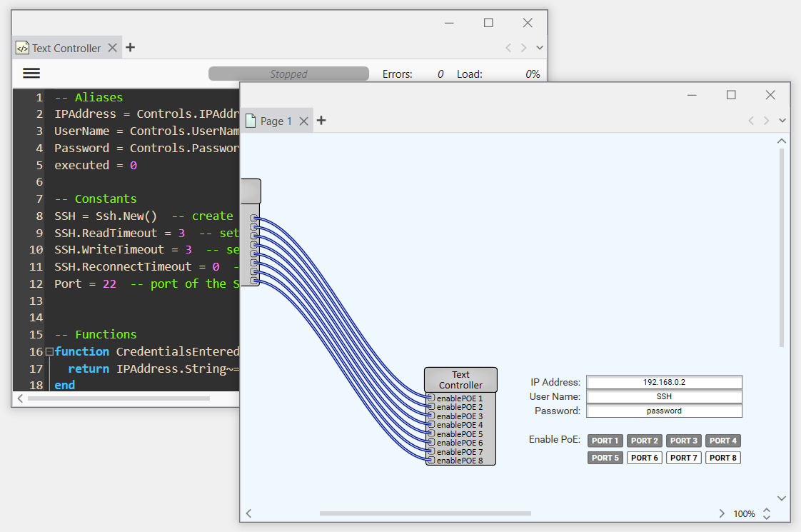
Task: Toggle the PORT 8 PoE button
Action: tap(723, 458)
